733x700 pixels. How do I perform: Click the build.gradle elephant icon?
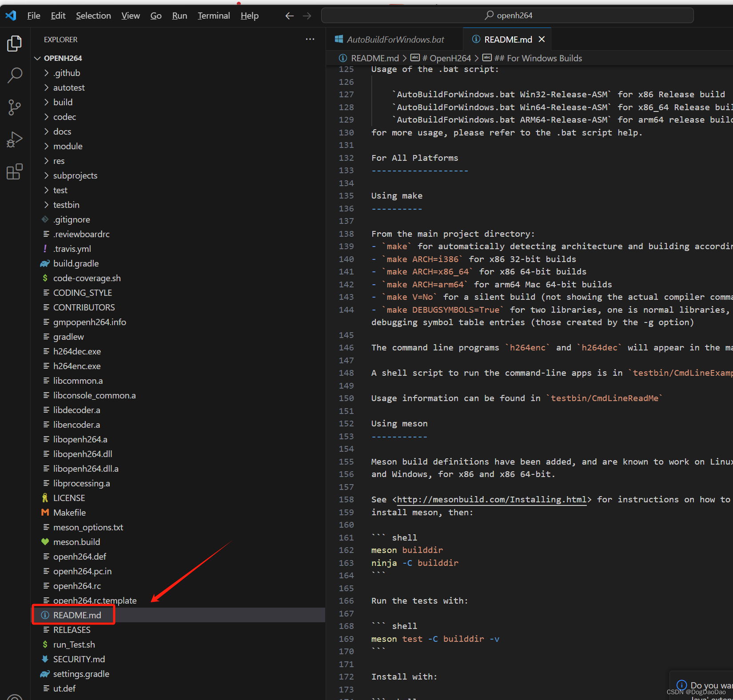point(45,263)
